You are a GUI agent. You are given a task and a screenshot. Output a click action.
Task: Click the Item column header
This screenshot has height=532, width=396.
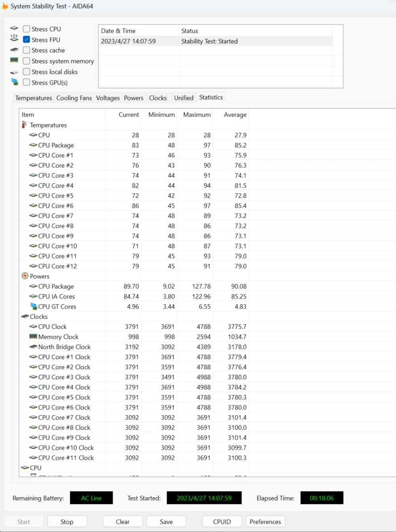point(62,115)
